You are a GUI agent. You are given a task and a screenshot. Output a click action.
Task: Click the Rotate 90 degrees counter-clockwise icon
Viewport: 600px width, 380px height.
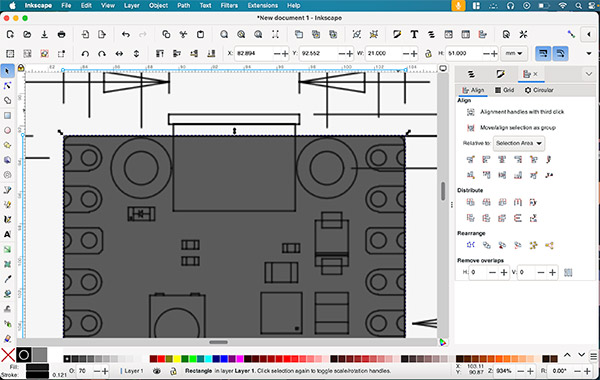(85, 54)
